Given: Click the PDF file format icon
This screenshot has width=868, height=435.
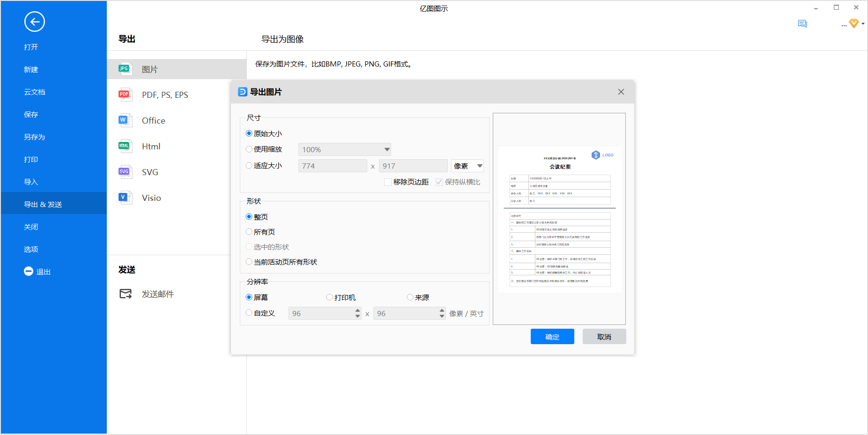Looking at the screenshot, I should click(124, 95).
